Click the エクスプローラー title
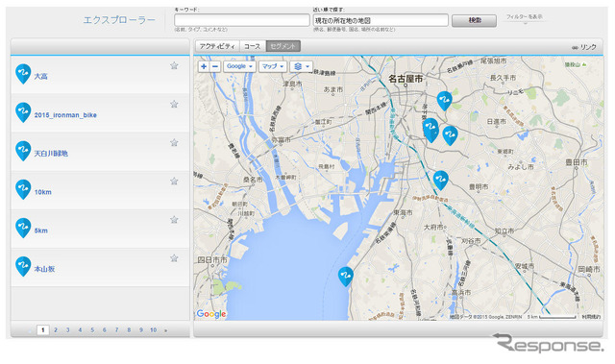 click(119, 20)
